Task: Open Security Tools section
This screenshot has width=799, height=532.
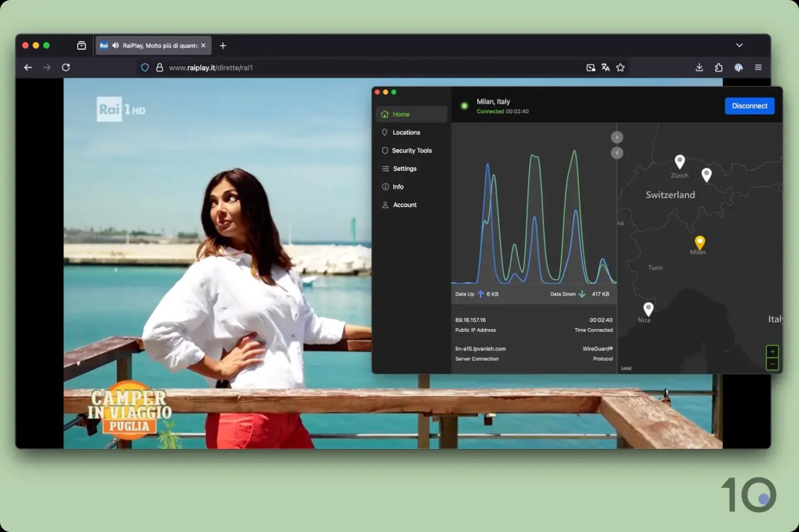Action: (x=411, y=151)
